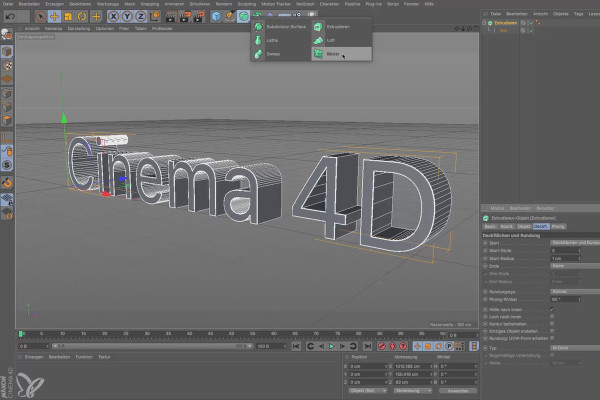Toggle the Z axis lock
Screen dimensions: 600x400
141,16
